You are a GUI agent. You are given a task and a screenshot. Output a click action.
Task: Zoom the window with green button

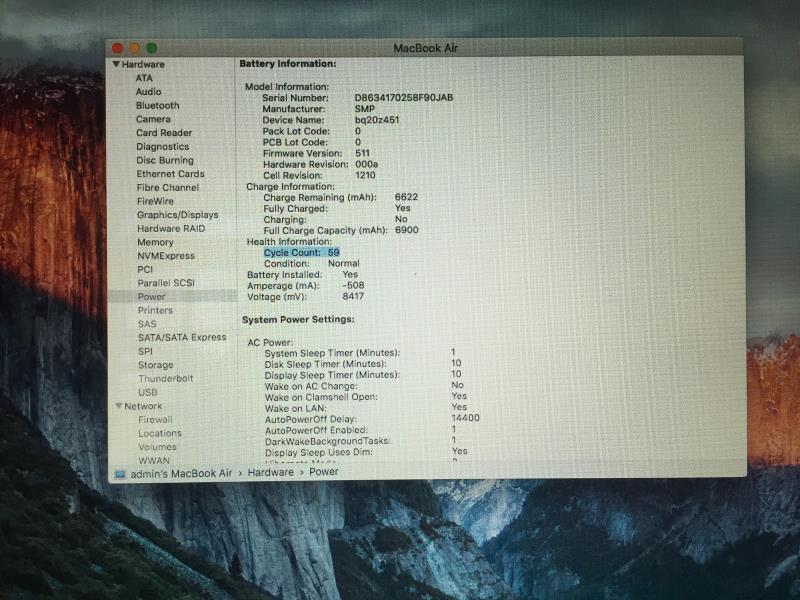(x=152, y=48)
